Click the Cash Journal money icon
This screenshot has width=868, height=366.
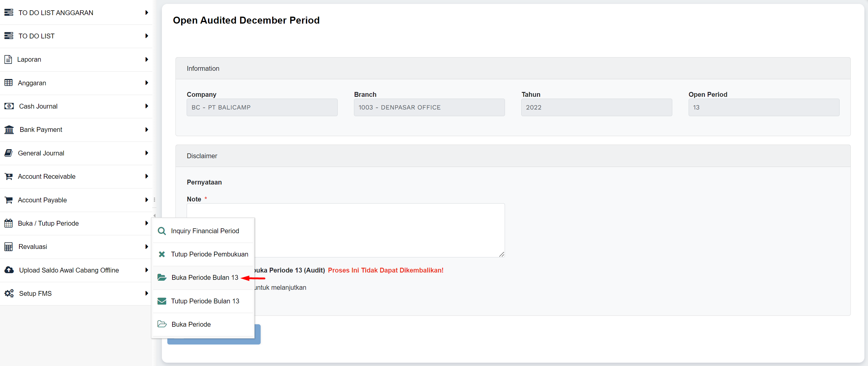pyautogui.click(x=9, y=106)
